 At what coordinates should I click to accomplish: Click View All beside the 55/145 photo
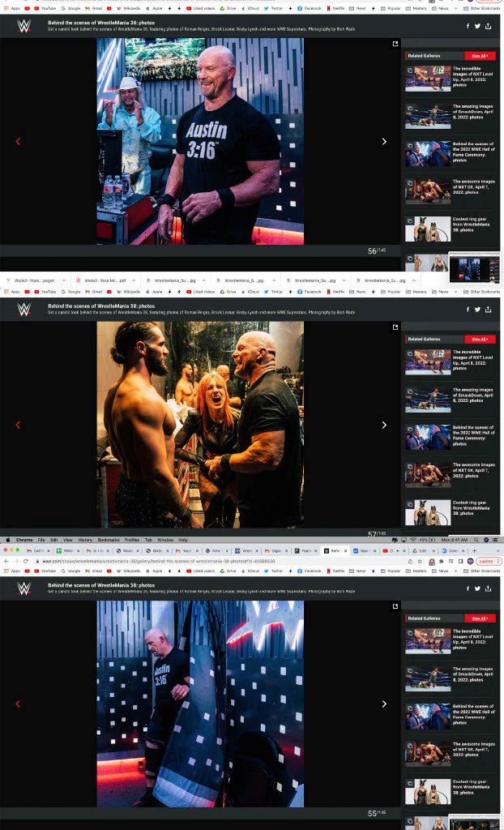[480, 618]
